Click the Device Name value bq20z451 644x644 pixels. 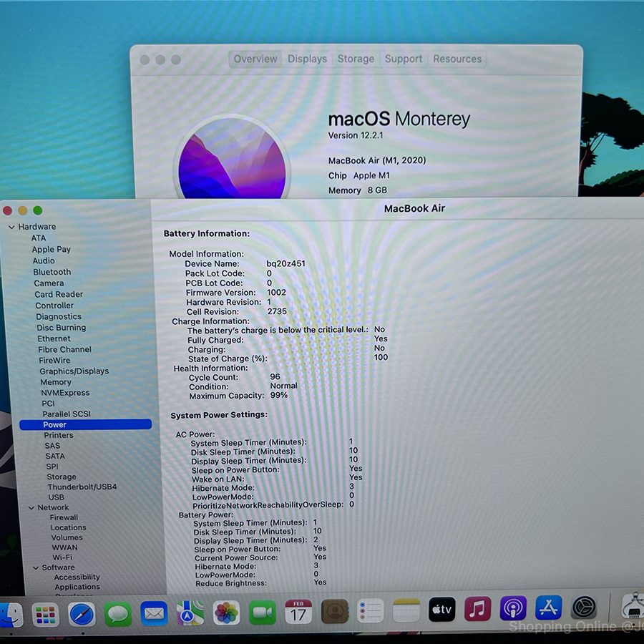tap(286, 263)
